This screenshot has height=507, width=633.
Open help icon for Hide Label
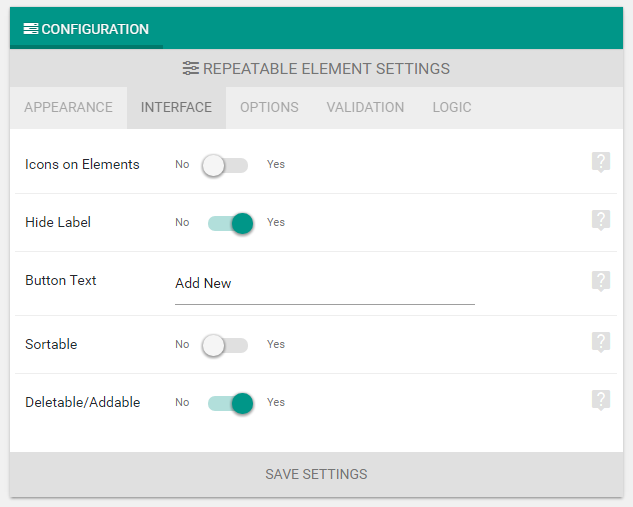pyautogui.click(x=601, y=220)
